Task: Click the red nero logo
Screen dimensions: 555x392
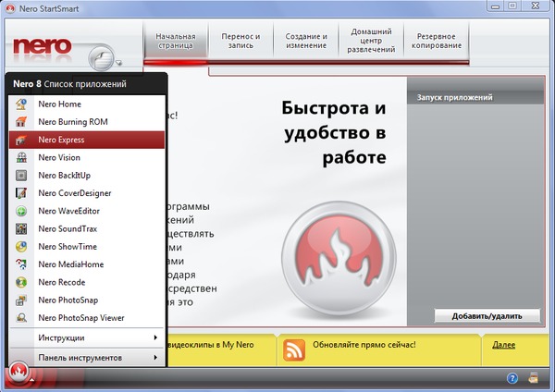Action: (x=43, y=46)
